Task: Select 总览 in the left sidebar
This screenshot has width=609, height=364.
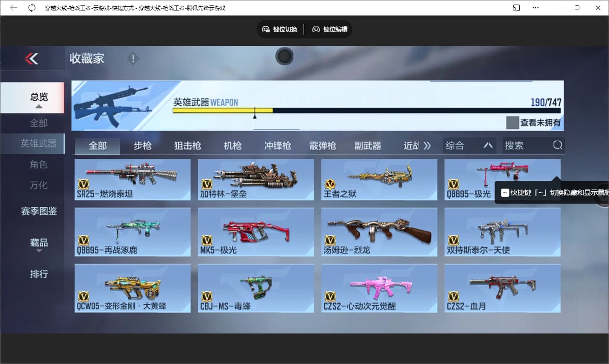Action: pos(32,97)
